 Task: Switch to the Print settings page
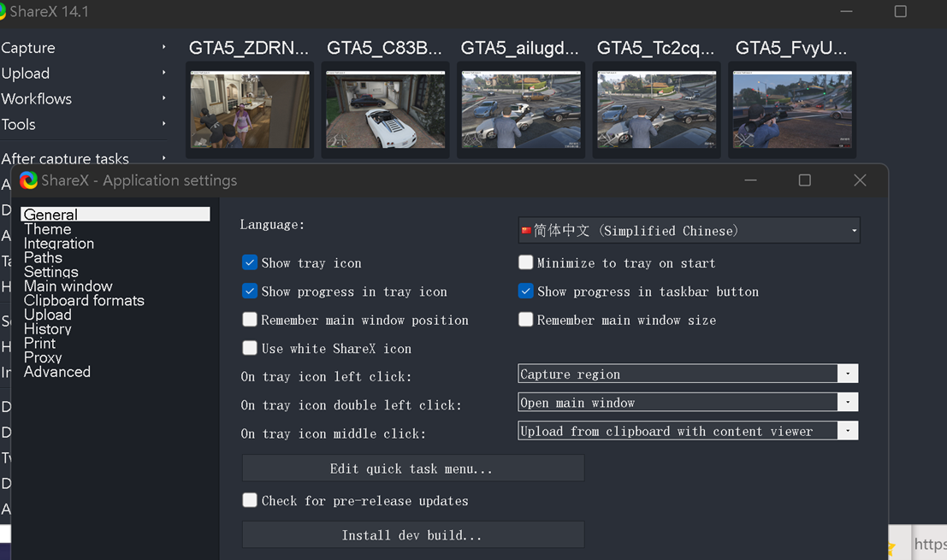pyautogui.click(x=40, y=344)
